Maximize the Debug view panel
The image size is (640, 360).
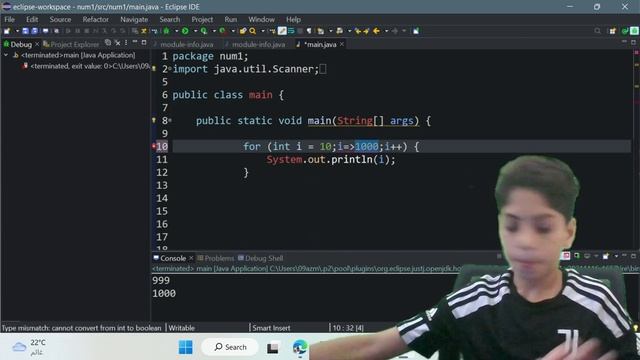pyautogui.click(x=144, y=42)
